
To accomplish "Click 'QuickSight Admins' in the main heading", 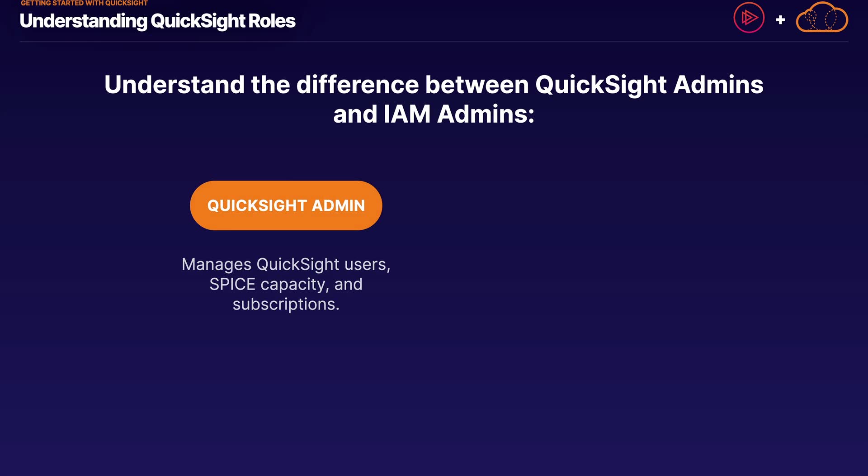I will [649, 85].
